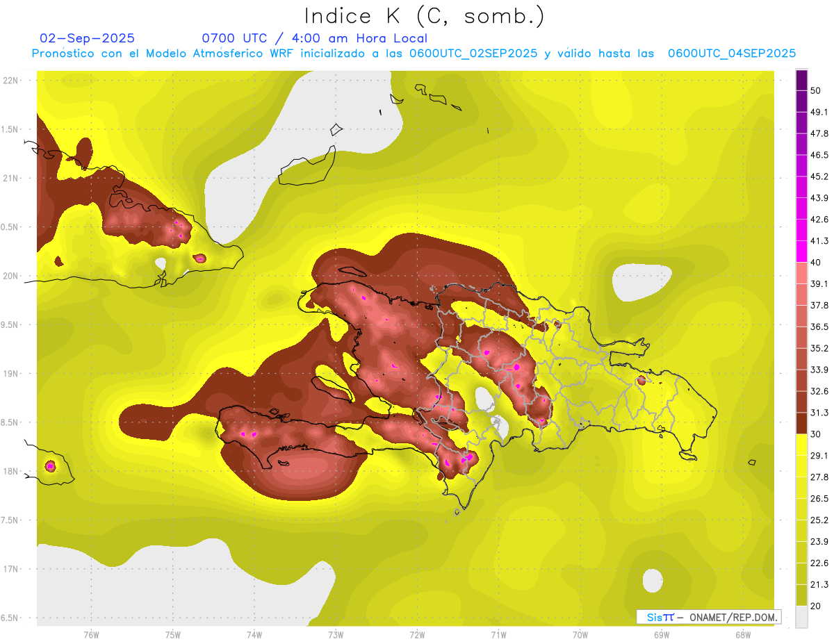Click the "76W" longitude label

[x=91, y=634]
